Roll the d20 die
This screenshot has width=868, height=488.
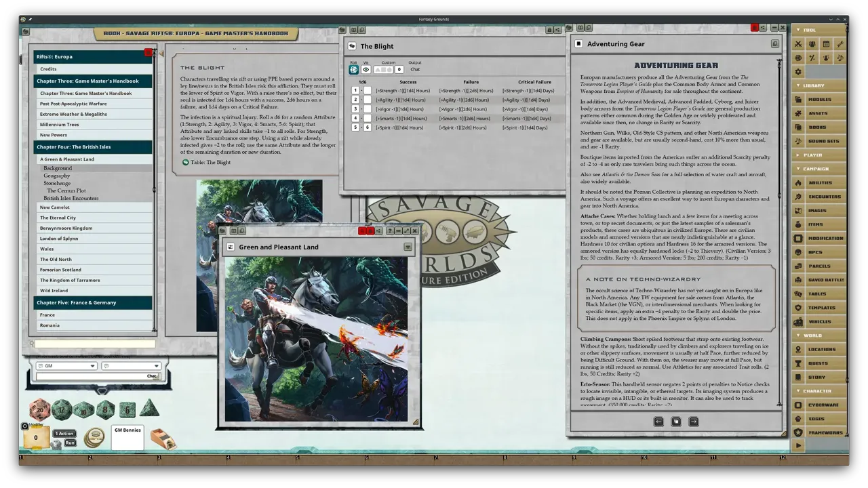pyautogui.click(x=40, y=410)
